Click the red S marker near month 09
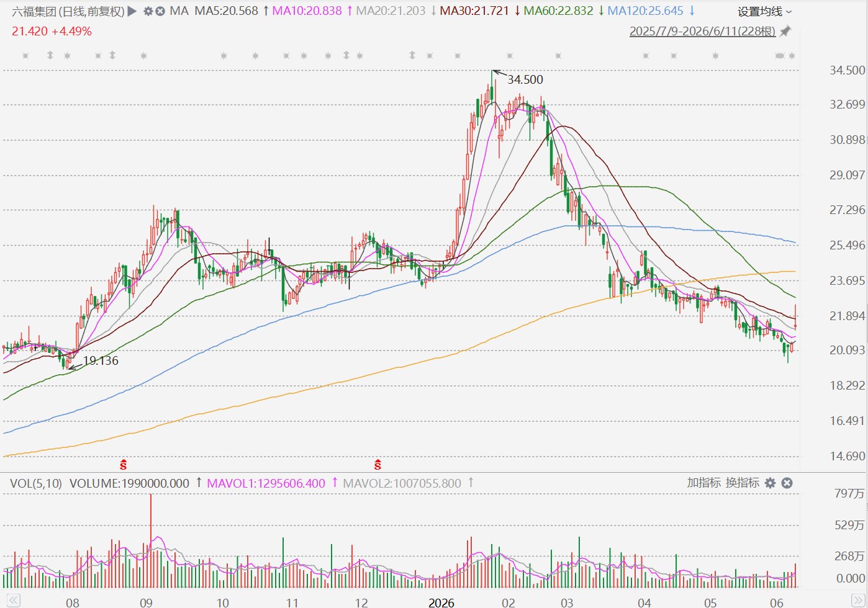 (x=124, y=464)
